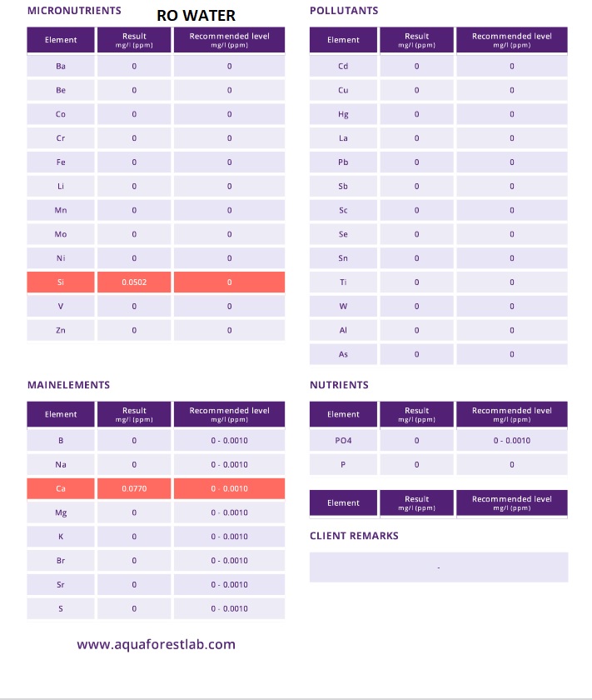592x700 pixels.
Task: Click inside the Client Remarks box
Action: (439, 567)
